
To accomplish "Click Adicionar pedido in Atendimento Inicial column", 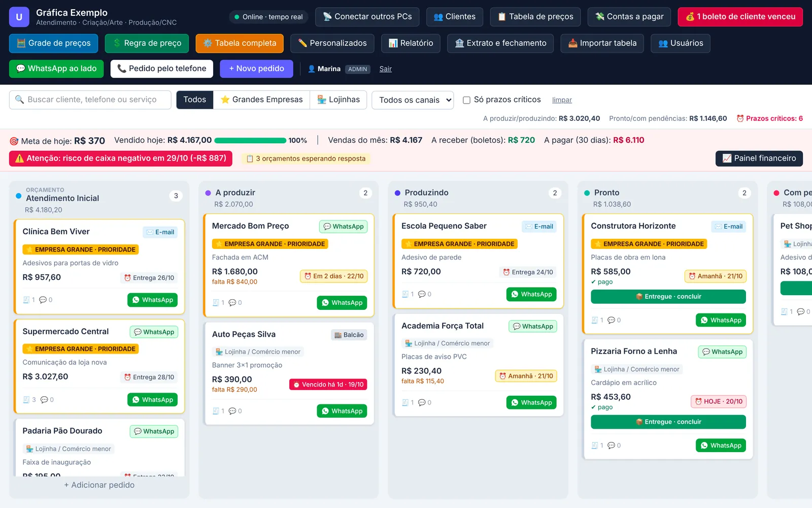I will [x=99, y=485].
